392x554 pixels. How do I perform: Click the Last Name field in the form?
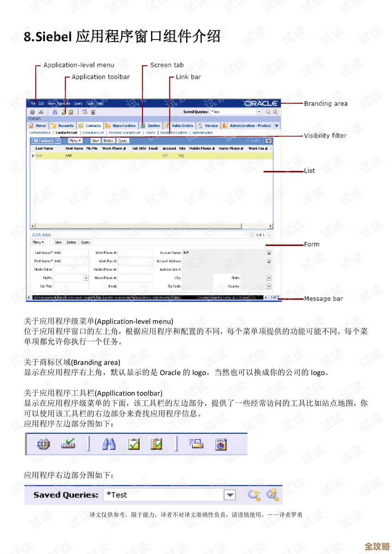[x=71, y=253]
